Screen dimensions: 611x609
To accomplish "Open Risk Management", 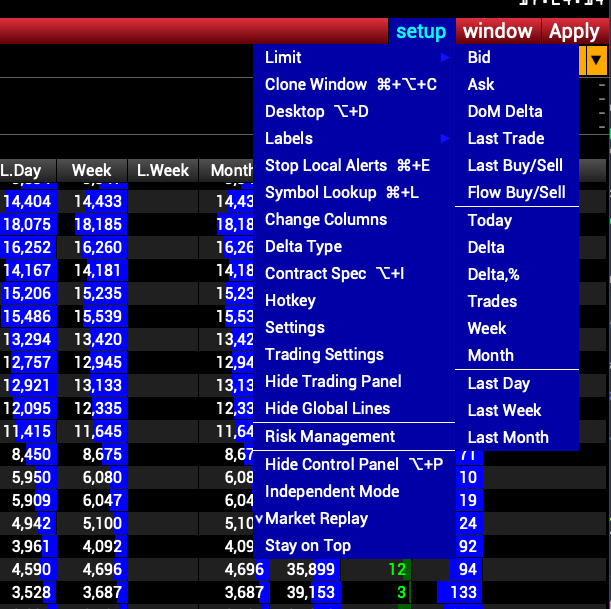I will click(x=329, y=437).
